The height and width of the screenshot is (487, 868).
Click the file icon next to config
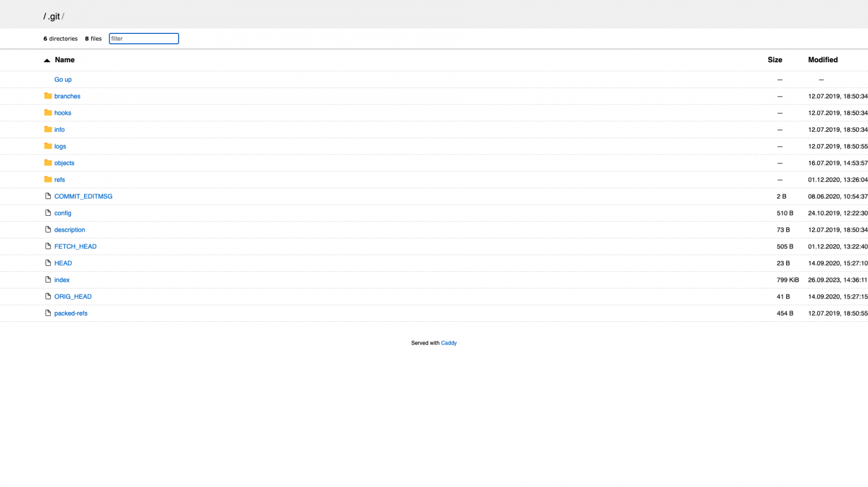click(48, 213)
